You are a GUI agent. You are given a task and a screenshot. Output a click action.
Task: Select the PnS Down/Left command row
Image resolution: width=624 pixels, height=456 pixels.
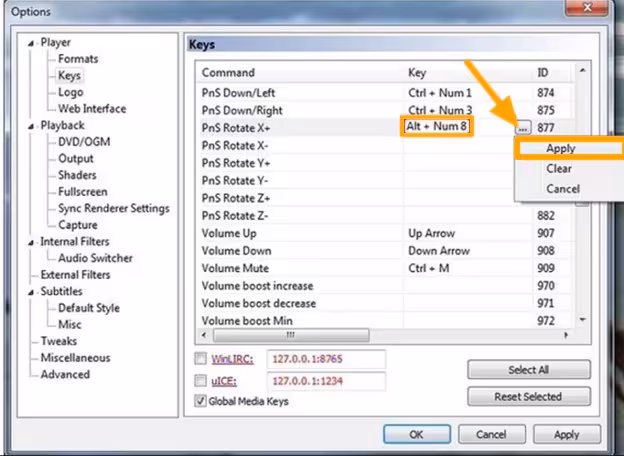[x=385, y=93]
